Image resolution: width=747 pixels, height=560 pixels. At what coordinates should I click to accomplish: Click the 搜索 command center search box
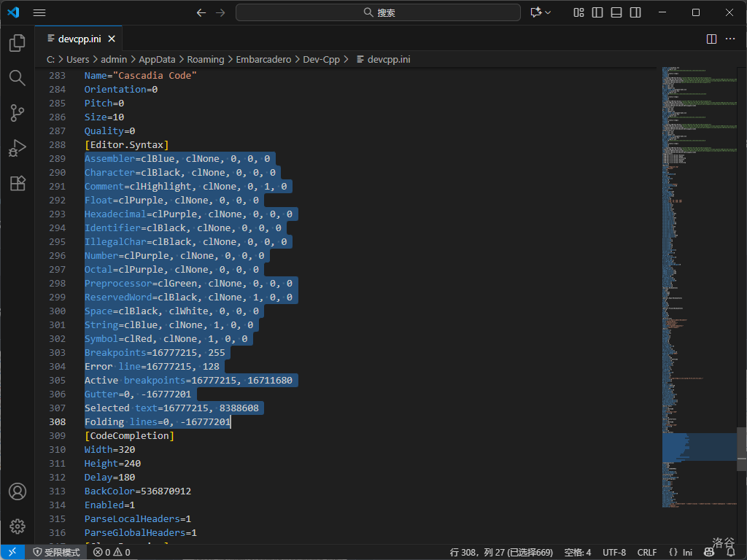pyautogui.click(x=378, y=12)
